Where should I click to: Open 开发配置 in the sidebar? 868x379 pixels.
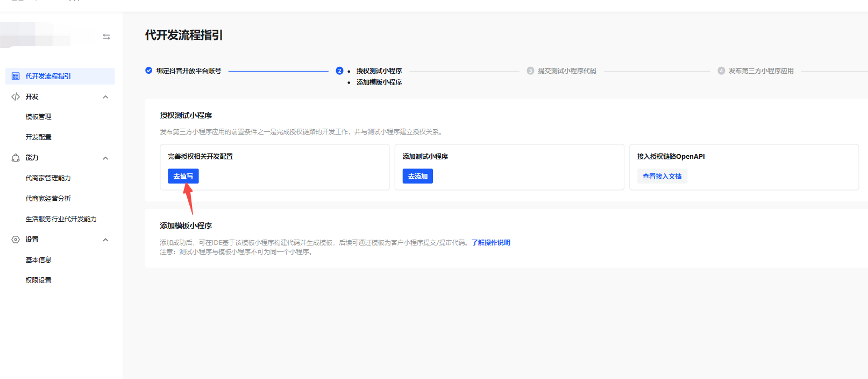click(x=39, y=137)
